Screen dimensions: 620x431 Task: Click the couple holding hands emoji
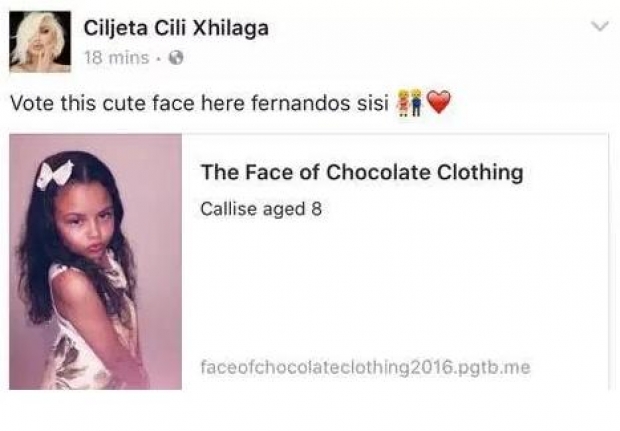410,103
